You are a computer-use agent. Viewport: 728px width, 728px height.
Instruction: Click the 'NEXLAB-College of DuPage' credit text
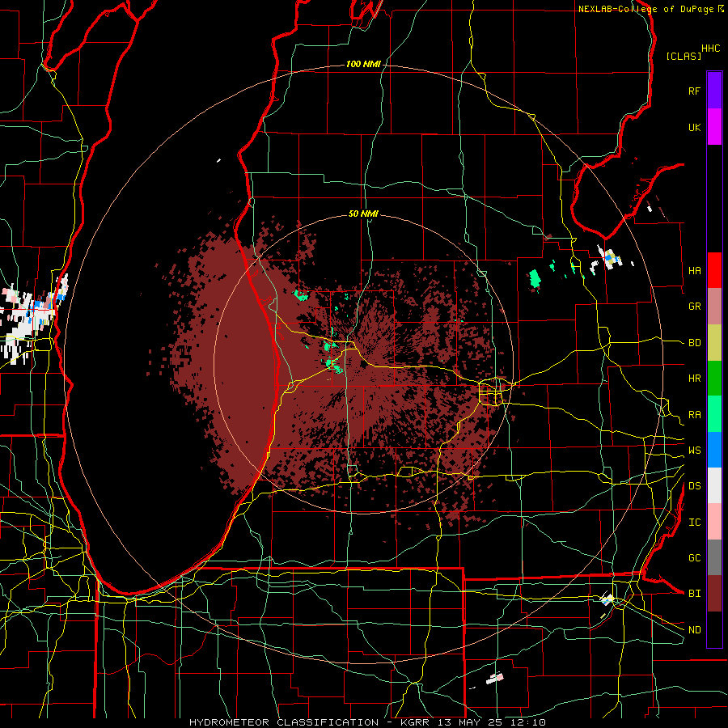645,9
